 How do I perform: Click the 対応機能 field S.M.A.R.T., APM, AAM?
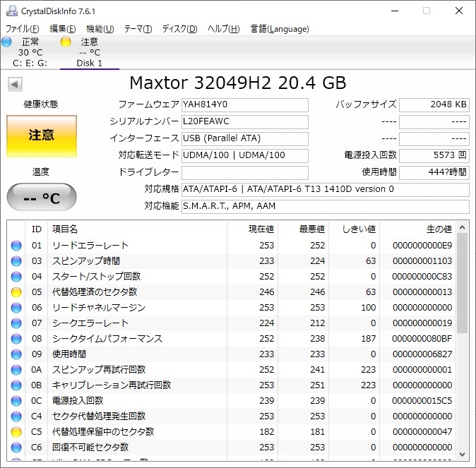pos(326,207)
